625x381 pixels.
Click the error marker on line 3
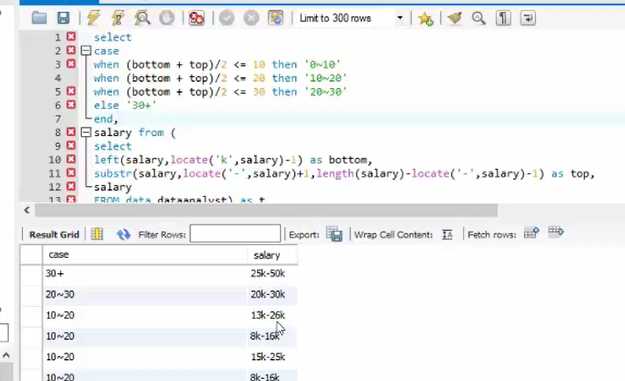coord(71,64)
